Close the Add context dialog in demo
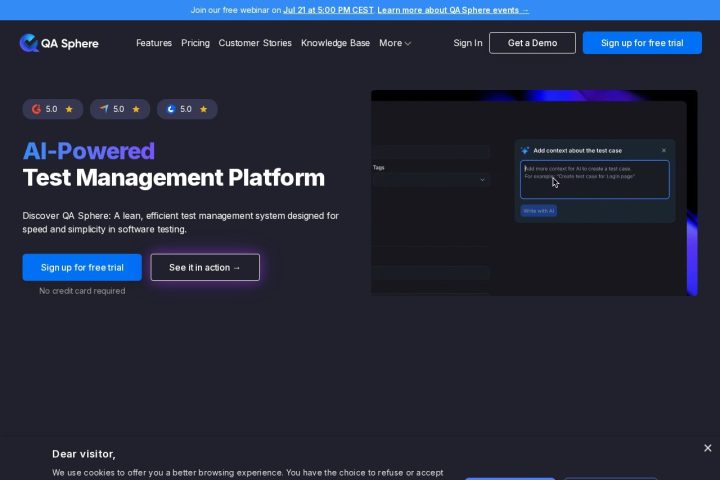The width and height of the screenshot is (720, 480). pyautogui.click(x=664, y=151)
